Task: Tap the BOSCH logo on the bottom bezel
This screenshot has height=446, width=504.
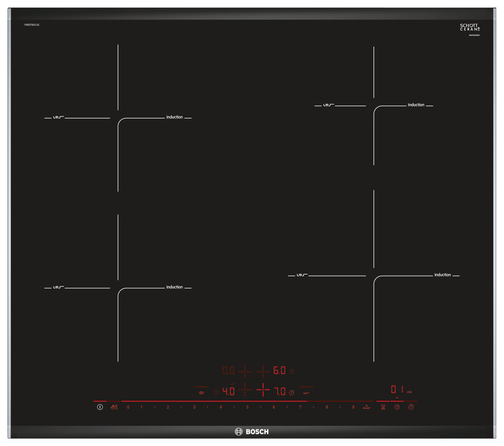Action: 252,432
